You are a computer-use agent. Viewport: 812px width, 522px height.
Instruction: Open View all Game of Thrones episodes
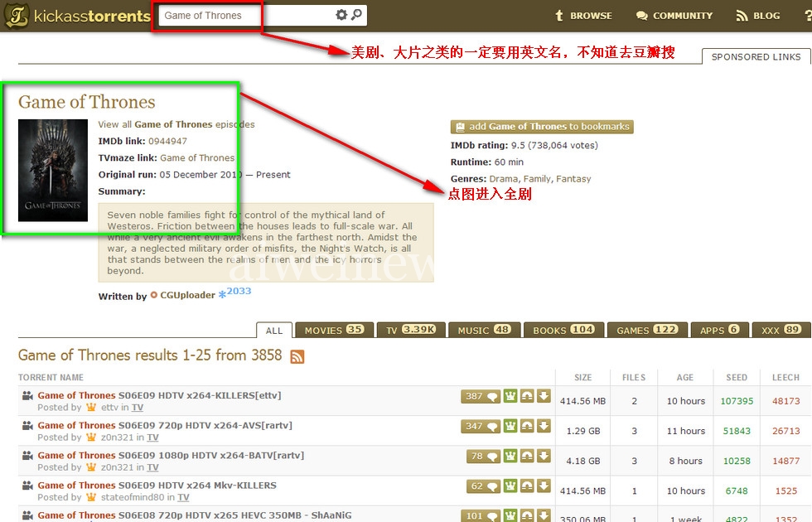176,124
